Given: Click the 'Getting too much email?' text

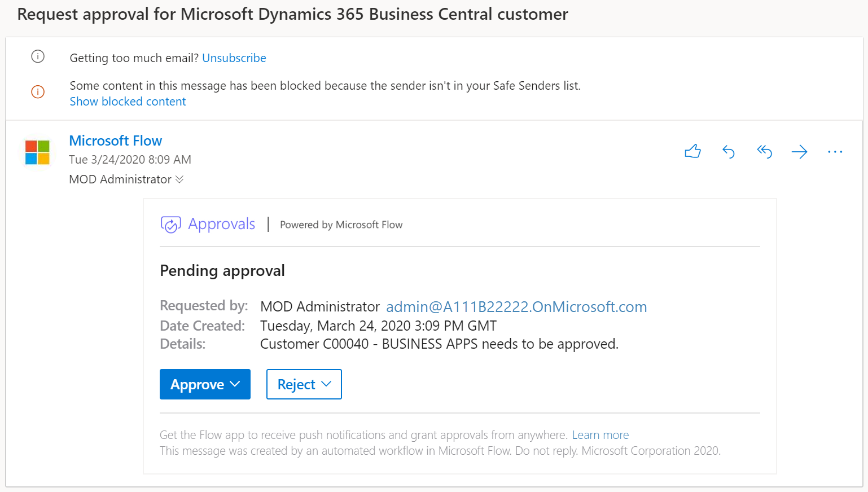Looking at the screenshot, I should coord(134,58).
